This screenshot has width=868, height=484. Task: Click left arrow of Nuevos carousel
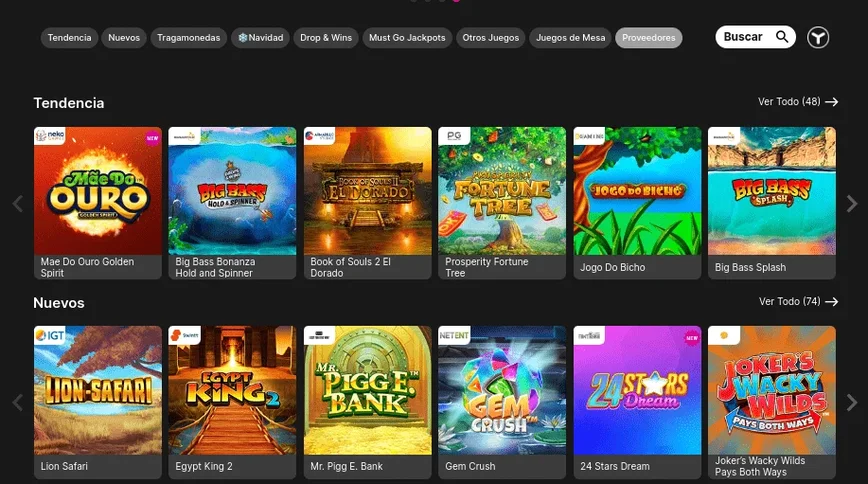17,403
